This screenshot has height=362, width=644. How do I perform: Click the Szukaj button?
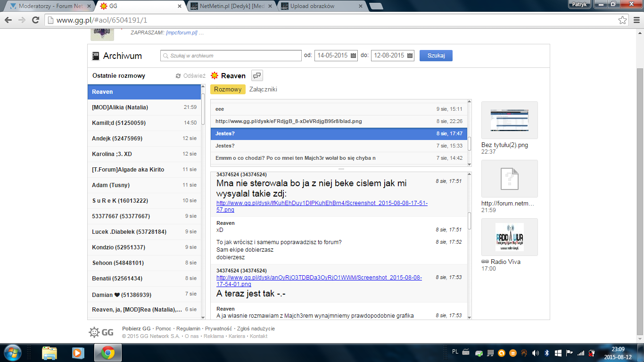(436, 56)
